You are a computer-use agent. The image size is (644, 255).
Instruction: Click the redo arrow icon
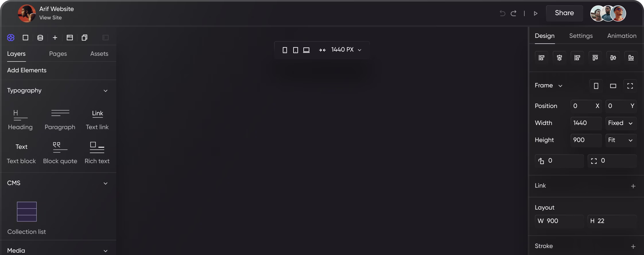(x=513, y=13)
